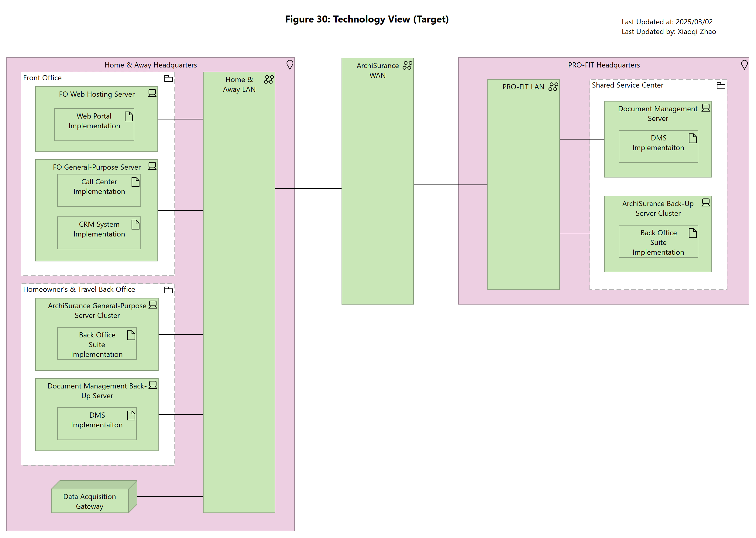756x538 pixels.
Task: Select Back Office Suite Implementation label in Homeowner's Back Office
Action: coord(97,344)
